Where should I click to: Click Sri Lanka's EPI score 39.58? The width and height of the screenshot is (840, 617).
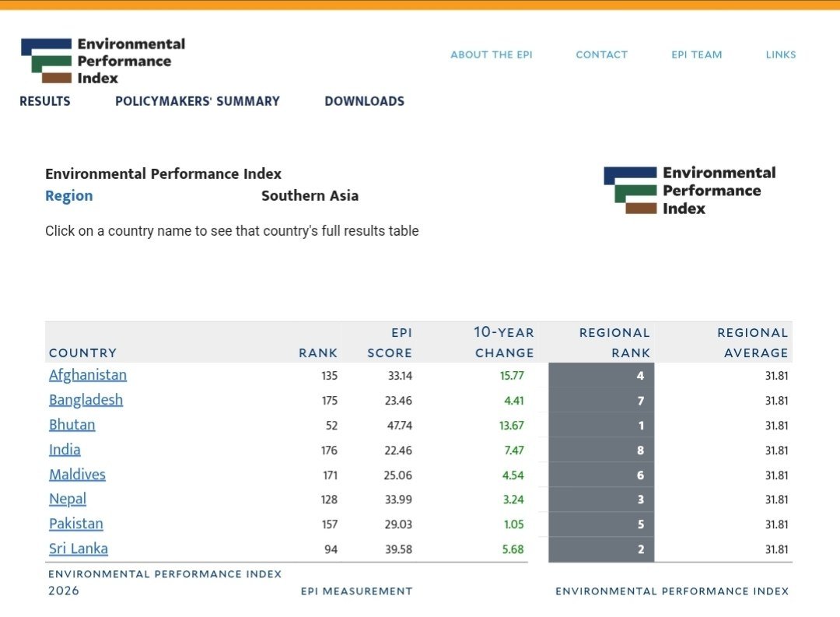click(x=398, y=549)
